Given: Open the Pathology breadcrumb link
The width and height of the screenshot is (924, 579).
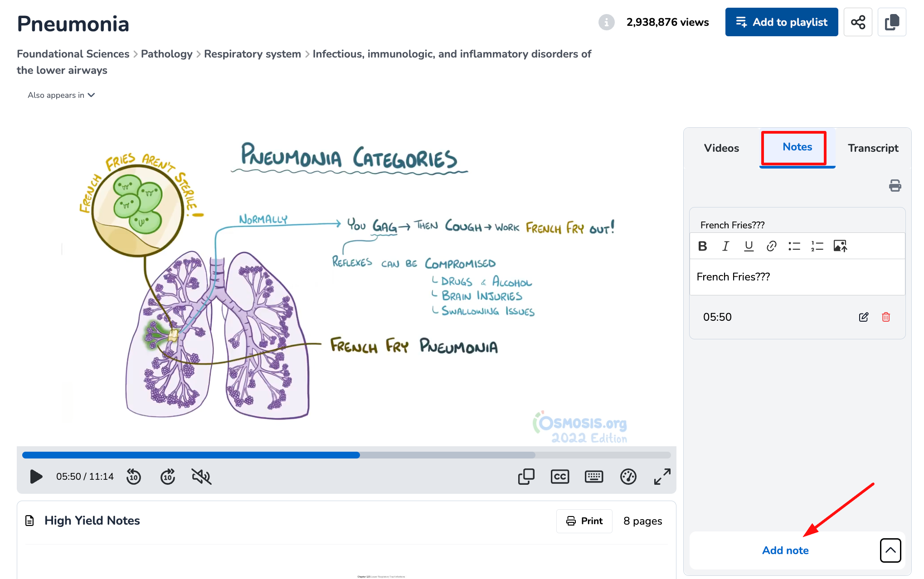Looking at the screenshot, I should tap(166, 54).
